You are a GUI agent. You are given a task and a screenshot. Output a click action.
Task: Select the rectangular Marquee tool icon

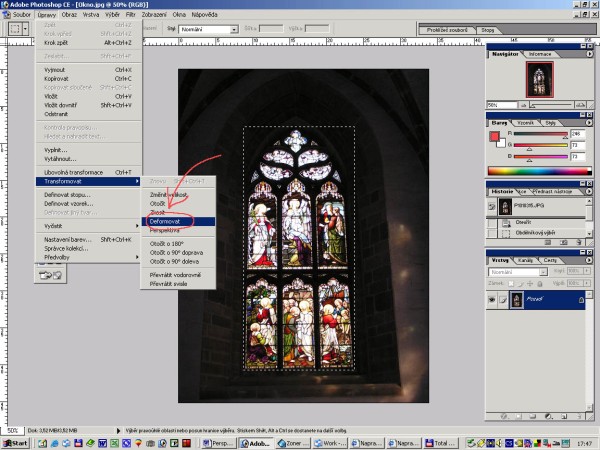click(16, 29)
